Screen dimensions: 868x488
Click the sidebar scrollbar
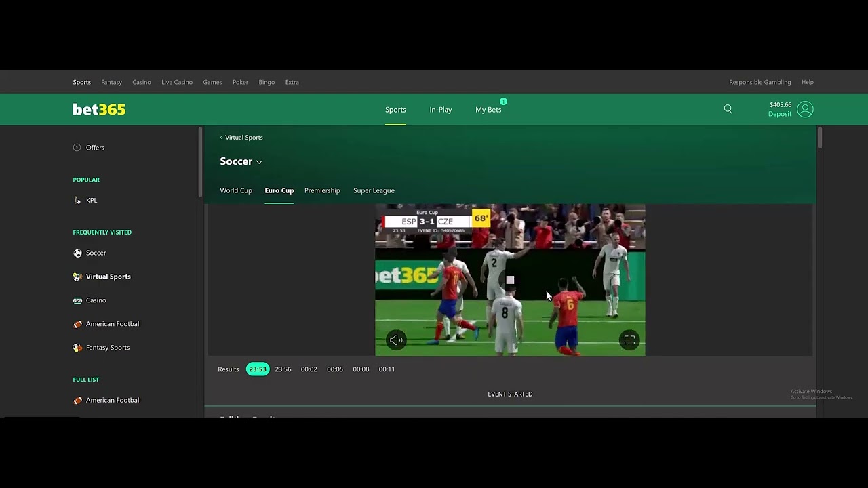tap(200, 163)
